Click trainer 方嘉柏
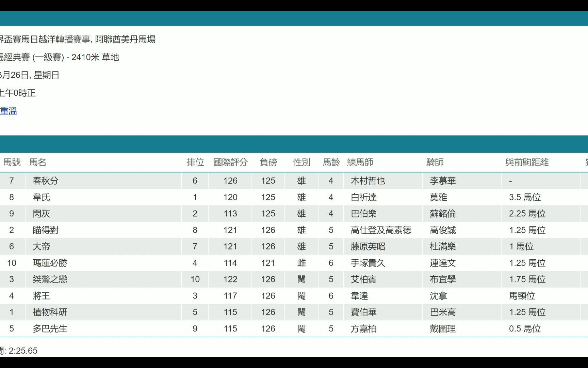This screenshot has height=368, width=588. click(x=363, y=328)
